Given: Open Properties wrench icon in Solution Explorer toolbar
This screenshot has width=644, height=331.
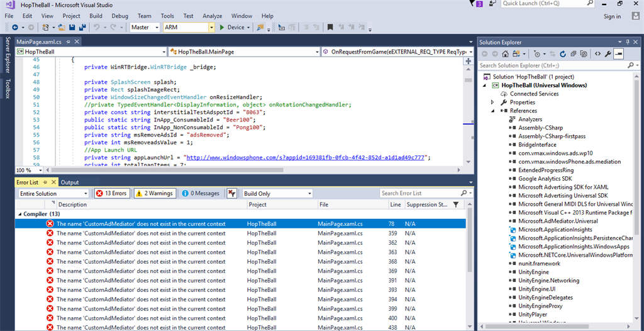Looking at the screenshot, I should [608, 54].
